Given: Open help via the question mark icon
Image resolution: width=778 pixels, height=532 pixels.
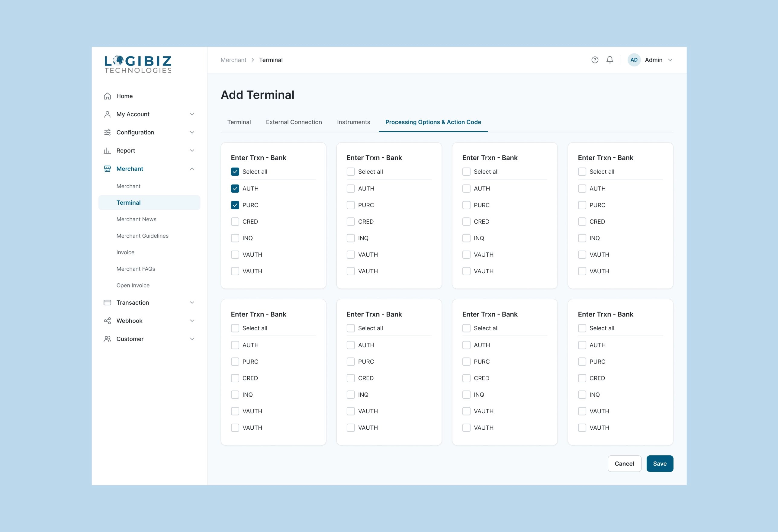Looking at the screenshot, I should [x=595, y=60].
